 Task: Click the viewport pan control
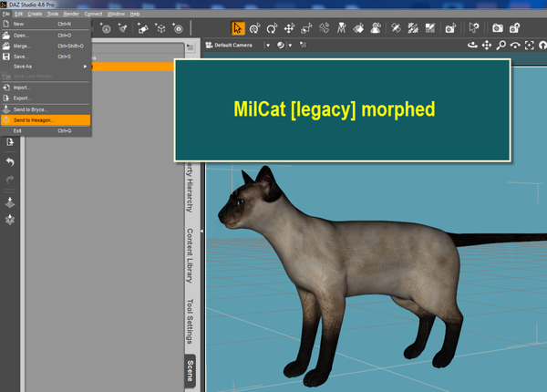[487, 45]
